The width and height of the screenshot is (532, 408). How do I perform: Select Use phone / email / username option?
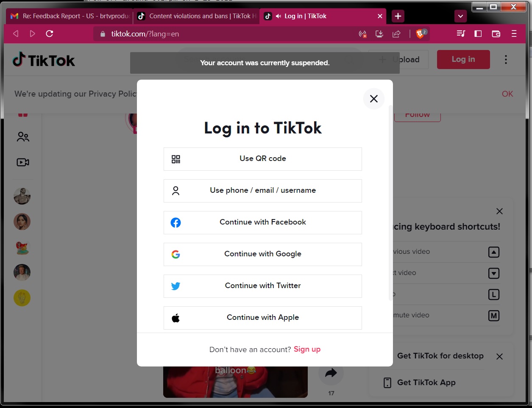point(263,191)
